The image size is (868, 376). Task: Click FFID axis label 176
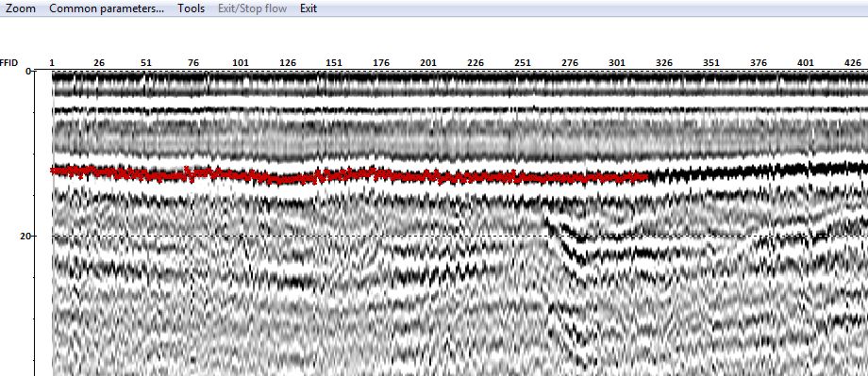coord(381,63)
